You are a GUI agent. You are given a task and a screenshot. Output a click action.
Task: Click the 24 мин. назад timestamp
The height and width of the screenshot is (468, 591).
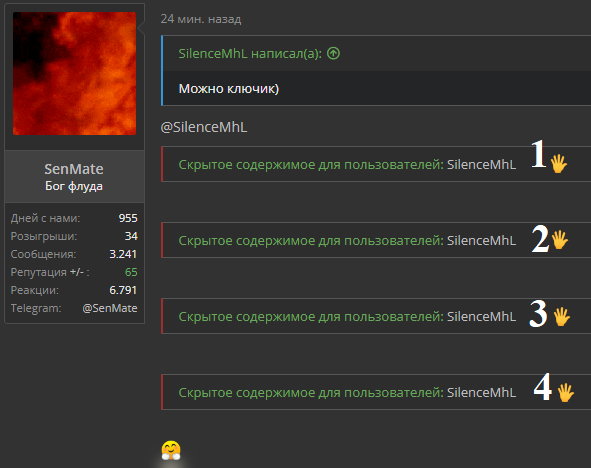tap(201, 19)
